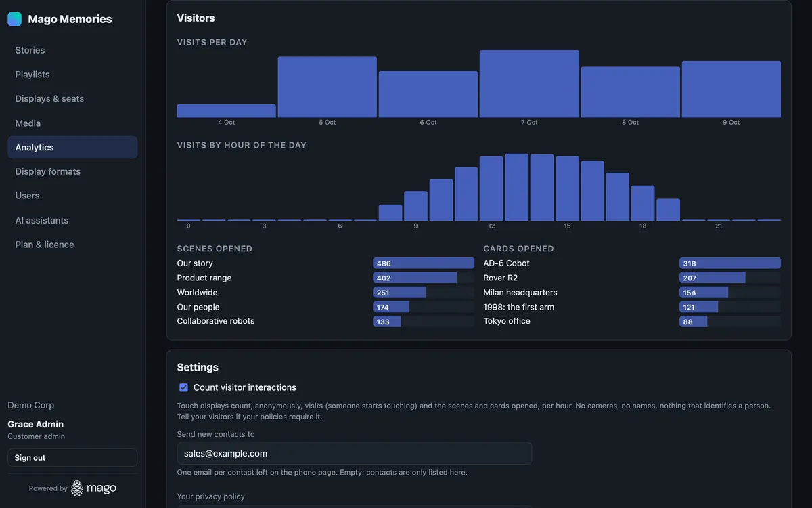This screenshot has width=812, height=508.
Task: Click the 9 Oct visits bar
Action: (x=731, y=89)
